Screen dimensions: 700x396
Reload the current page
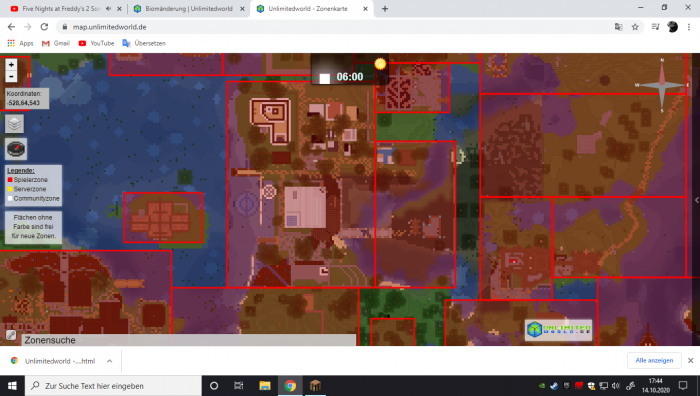pyautogui.click(x=44, y=27)
